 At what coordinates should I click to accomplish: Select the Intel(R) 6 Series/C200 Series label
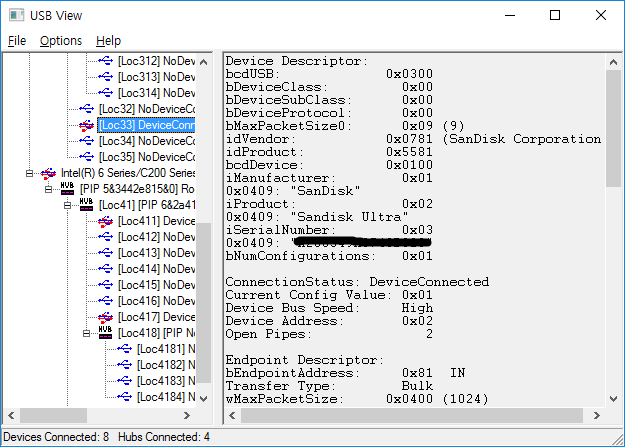tap(128, 173)
